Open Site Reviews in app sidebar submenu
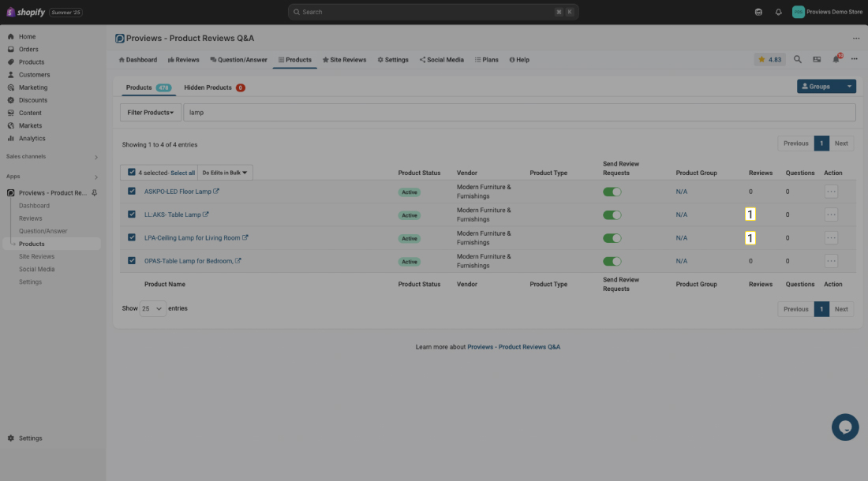 click(36, 256)
